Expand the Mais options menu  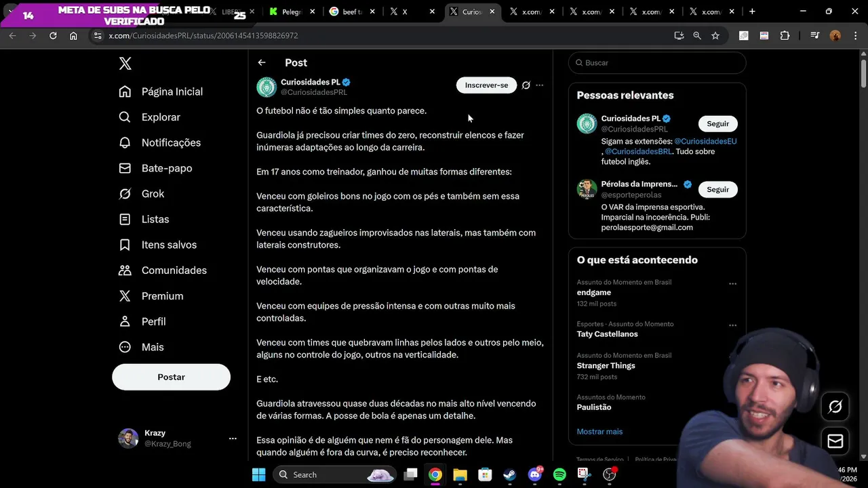[x=142, y=347]
